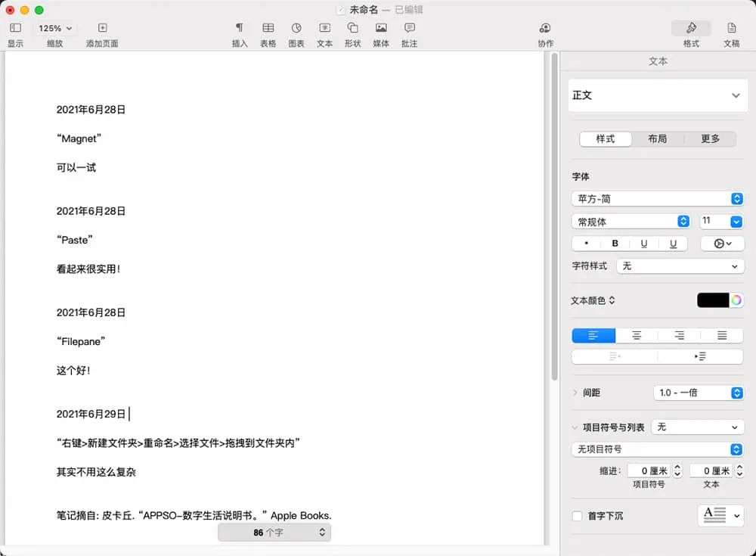Screen dimensions: 756x556
Task: Open the 插入 insert paragraph icon
Action: click(x=239, y=28)
